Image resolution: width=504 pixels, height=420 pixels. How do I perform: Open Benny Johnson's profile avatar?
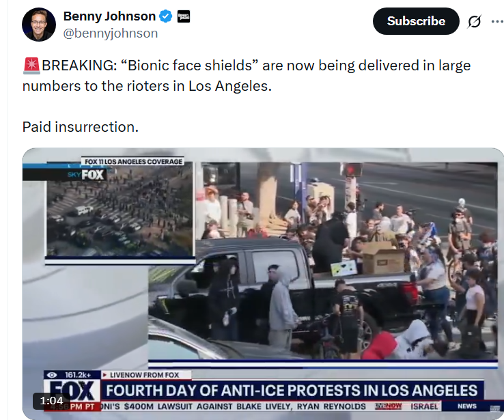tap(39, 25)
